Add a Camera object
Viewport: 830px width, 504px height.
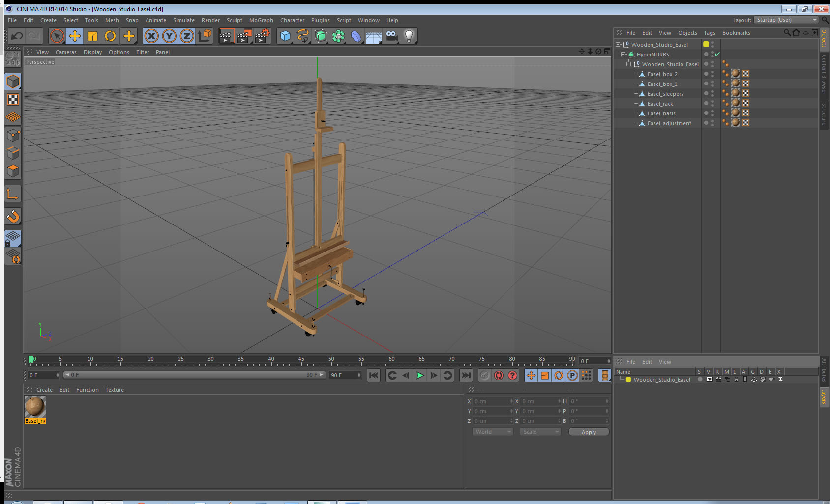pyautogui.click(x=391, y=36)
